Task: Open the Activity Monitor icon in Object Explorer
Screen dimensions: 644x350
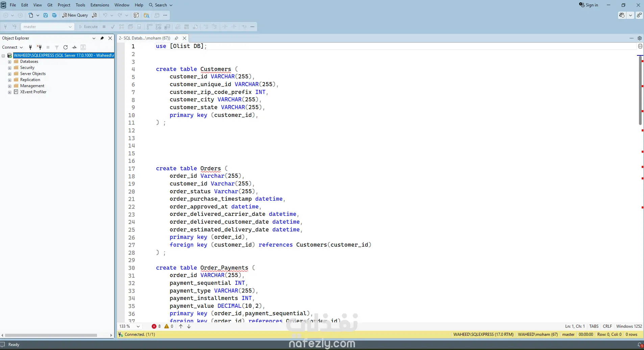Action: pos(74,47)
